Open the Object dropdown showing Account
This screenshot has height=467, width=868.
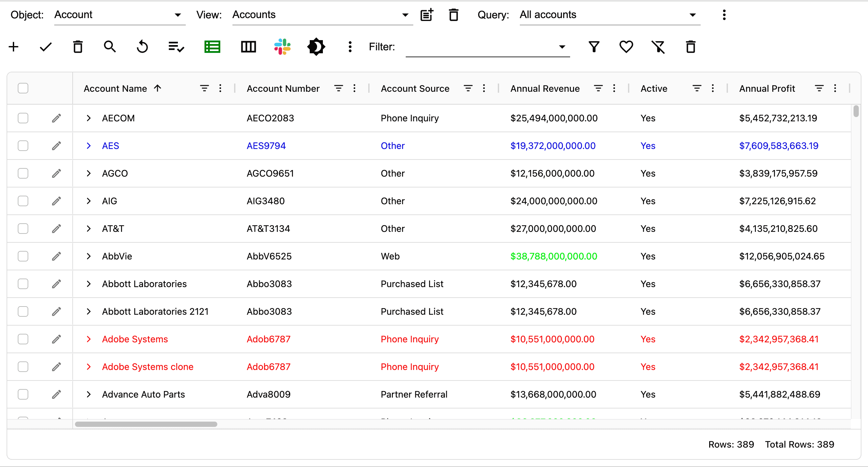(119, 15)
